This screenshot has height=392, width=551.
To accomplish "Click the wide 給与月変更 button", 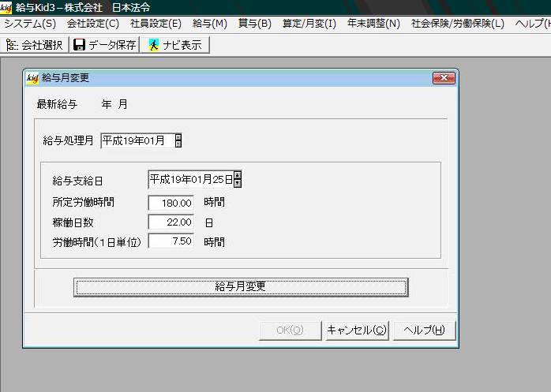I will (x=241, y=287).
